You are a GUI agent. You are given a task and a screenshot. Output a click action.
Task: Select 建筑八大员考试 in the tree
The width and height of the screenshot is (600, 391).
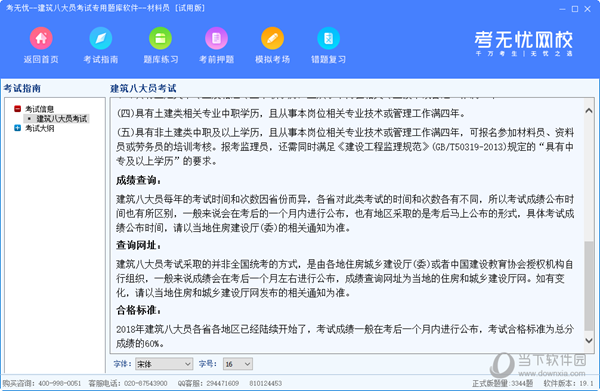pos(62,119)
